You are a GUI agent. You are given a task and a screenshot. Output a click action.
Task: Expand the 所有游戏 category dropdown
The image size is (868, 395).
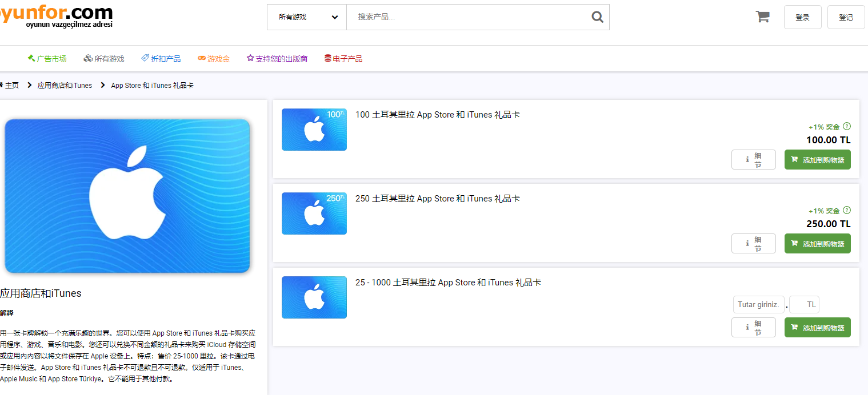(307, 17)
